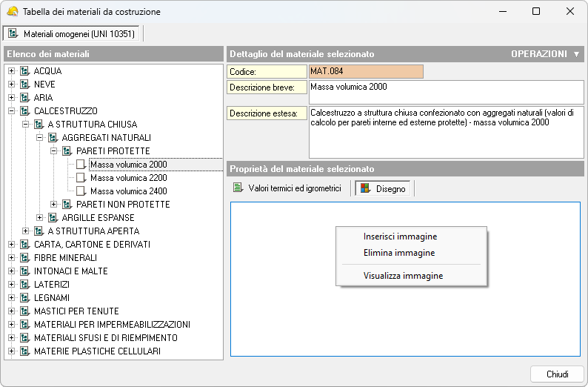Expand the A STRUTTURA APERTA node
The image size is (588, 387).
(26, 231)
